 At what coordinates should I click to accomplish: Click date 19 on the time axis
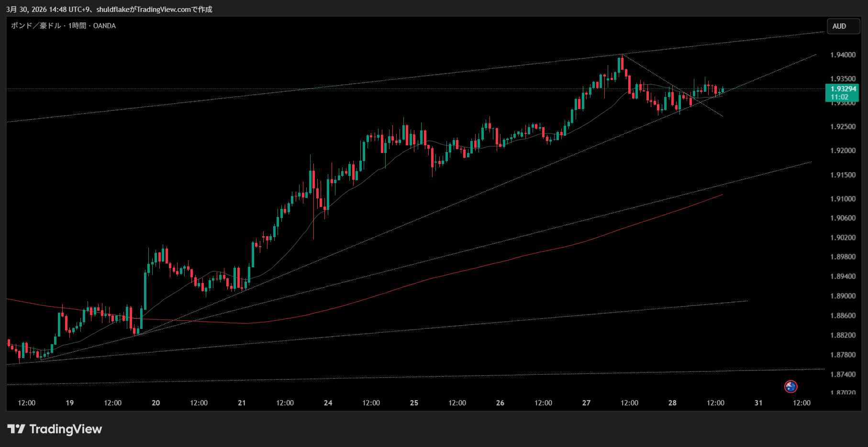click(70, 403)
